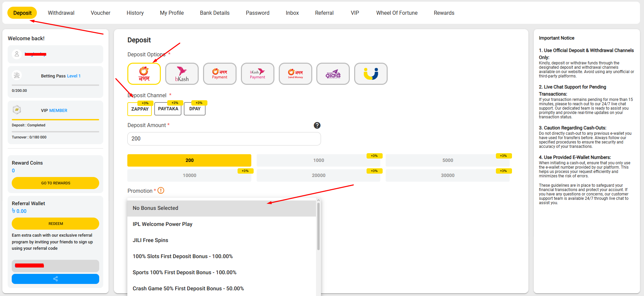Open the Wheel Of Fortune tab
The image size is (644, 296).
(397, 13)
